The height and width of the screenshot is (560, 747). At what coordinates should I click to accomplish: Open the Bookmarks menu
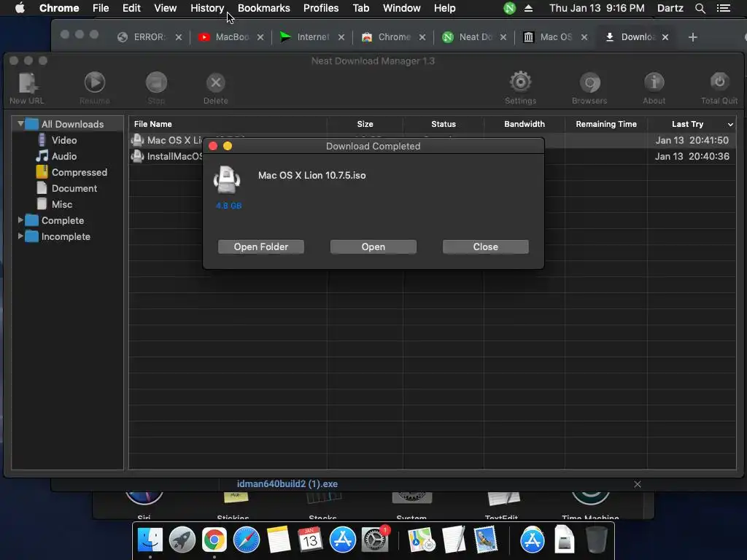(264, 8)
